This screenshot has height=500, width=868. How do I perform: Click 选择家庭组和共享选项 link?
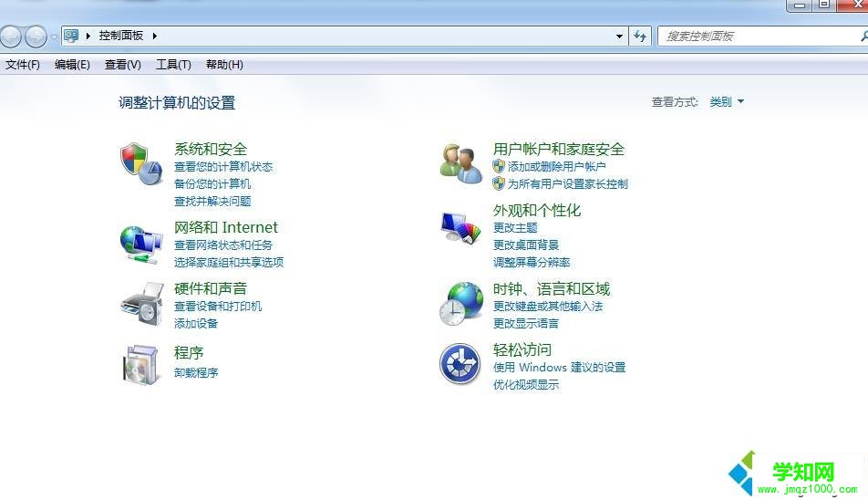click(229, 262)
